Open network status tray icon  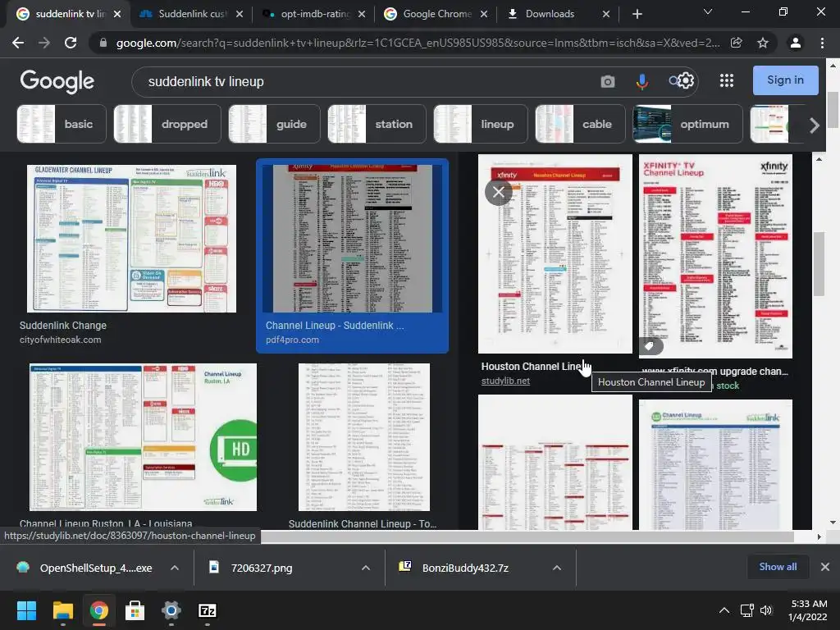(746, 610)
